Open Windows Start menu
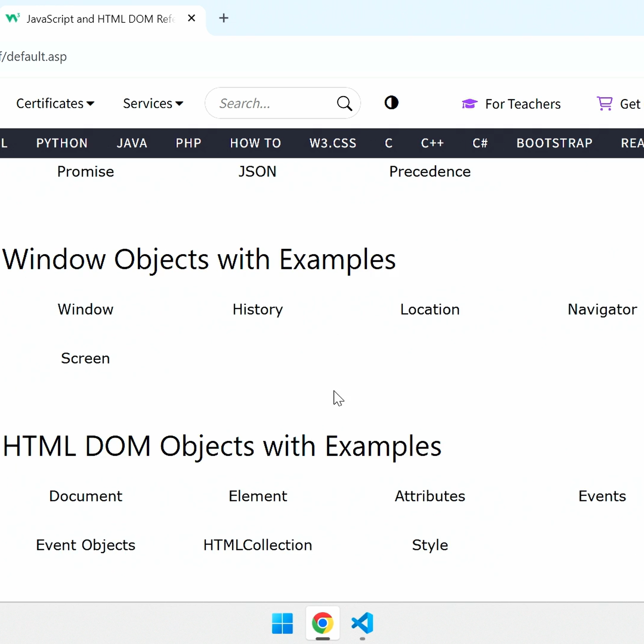This screenshot has width=644, height=644. pyautogui.click(x=282, y=623)
